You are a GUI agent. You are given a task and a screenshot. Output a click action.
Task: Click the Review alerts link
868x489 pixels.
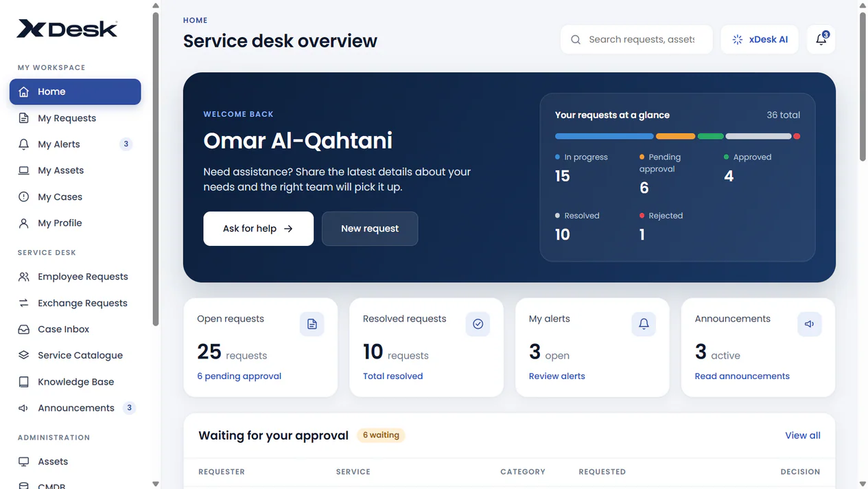[x=557, y=376]
